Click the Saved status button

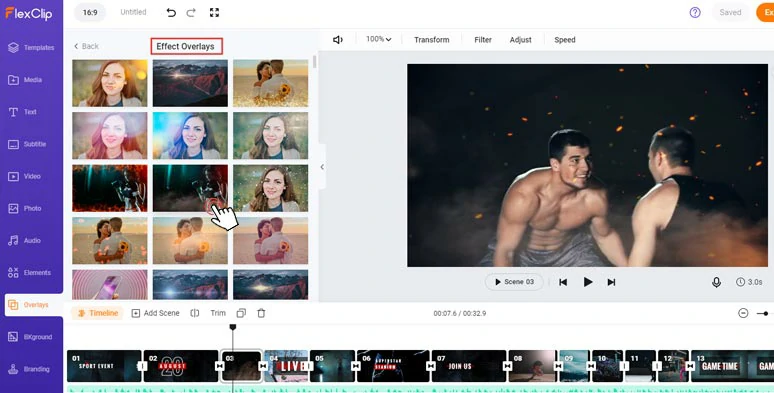click(x=730, y=12)
